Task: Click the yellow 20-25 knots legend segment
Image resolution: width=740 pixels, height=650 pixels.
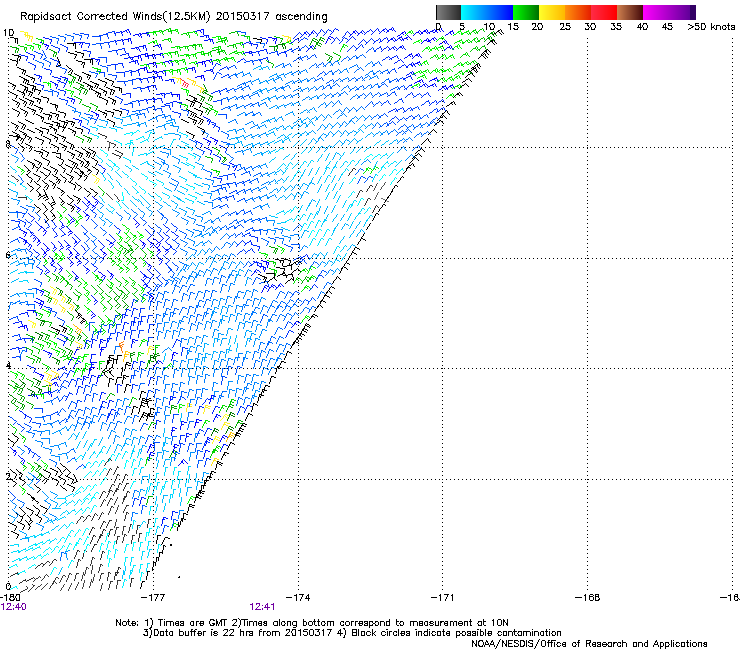Action: point(552,12)
